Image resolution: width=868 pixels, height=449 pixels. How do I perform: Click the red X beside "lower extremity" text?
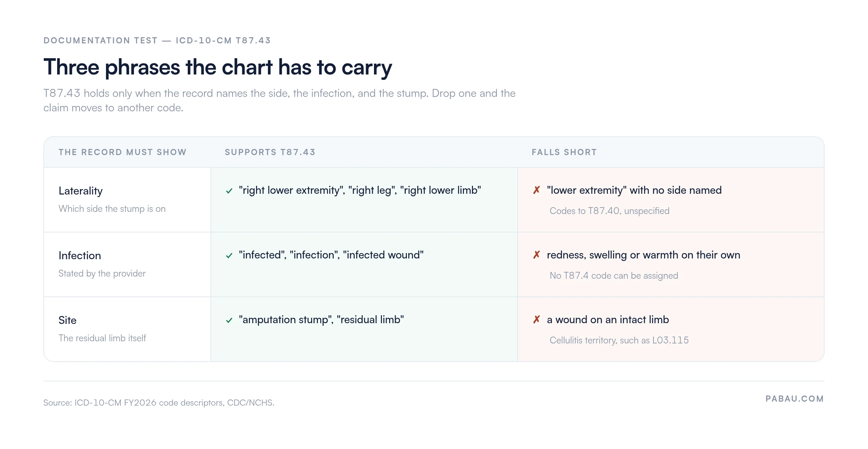point(536,190)
